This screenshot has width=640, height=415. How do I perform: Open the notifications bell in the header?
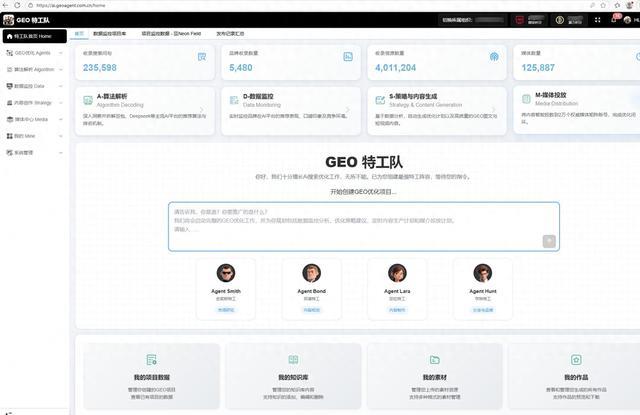(x=613, y=20)
